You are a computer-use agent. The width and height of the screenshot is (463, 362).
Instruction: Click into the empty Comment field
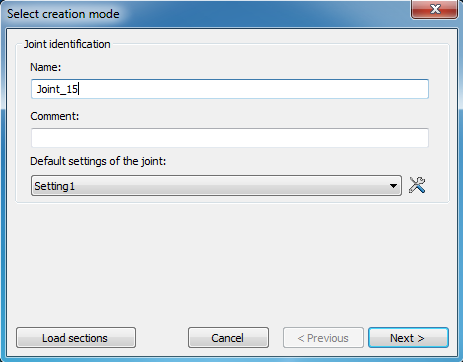(230, 138)
